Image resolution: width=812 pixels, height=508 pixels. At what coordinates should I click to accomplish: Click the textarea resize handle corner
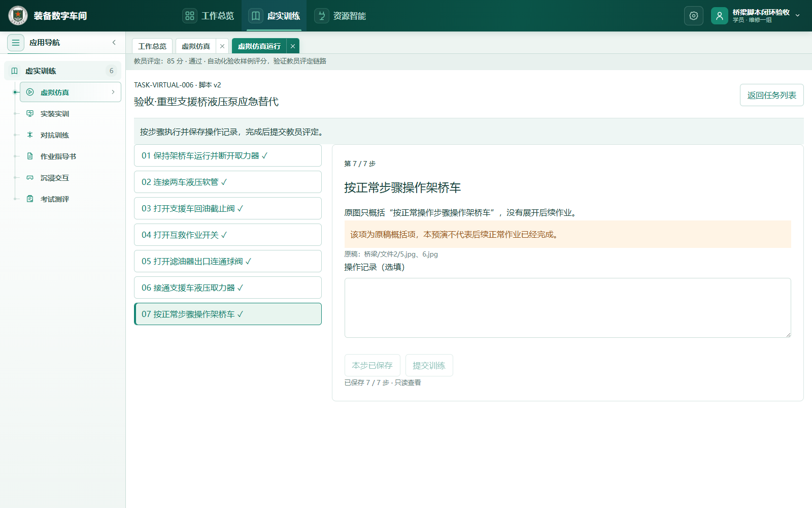coord(788,335)
